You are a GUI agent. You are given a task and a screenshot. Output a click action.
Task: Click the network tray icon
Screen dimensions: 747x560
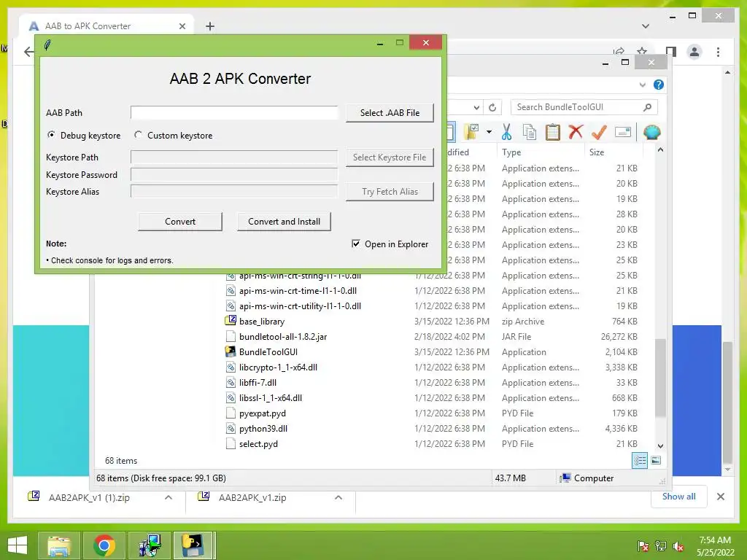tap(661, 546)
